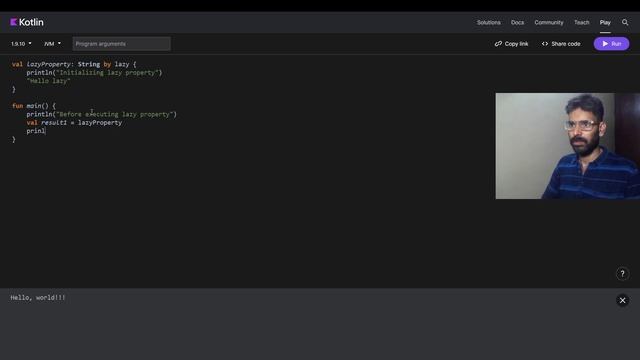Click the "Hello lazy" string literal
640x360 pixels.
tap(49, 81)
